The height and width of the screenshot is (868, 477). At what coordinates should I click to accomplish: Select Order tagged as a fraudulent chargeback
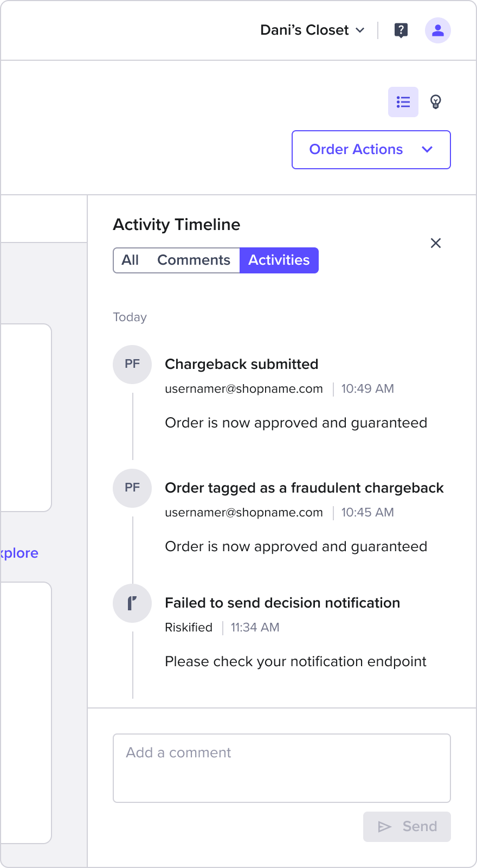[304, 488]
